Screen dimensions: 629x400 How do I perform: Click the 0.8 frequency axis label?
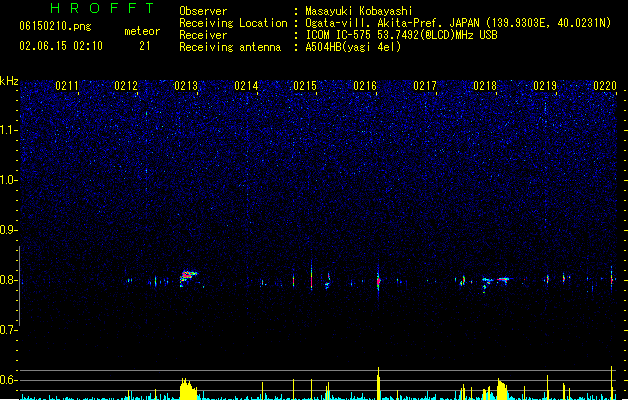click(8, 280)
